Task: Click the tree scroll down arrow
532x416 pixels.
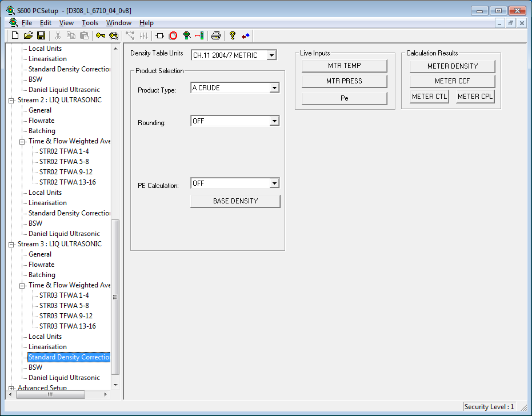Action: click(115, 385)
